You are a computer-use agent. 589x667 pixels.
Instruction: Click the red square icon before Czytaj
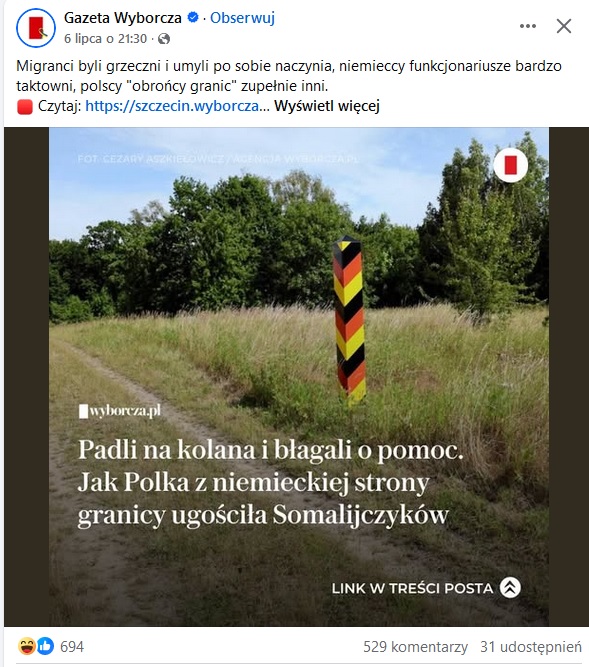pyautogui.click(x=25, y=106)
